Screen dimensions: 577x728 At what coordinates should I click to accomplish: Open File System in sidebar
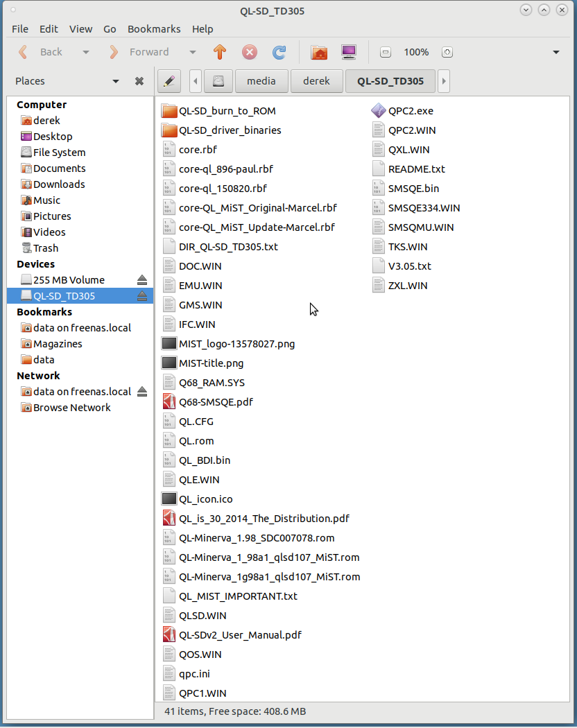coord(53,153)
